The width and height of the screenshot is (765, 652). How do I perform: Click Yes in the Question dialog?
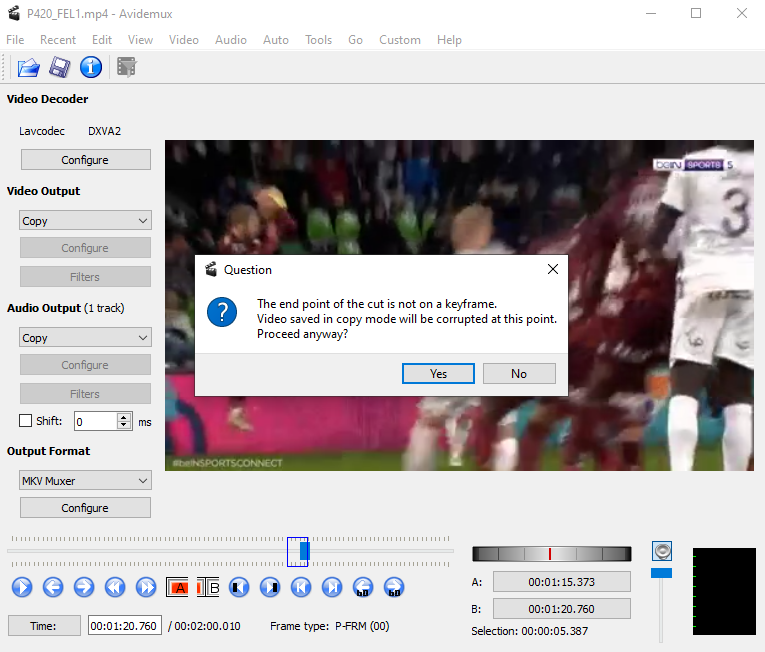point(438,373)
